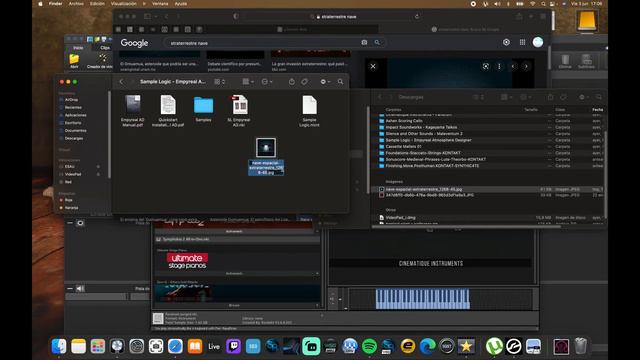640x360 pixels.
Task: Select Roja tag in Finder sidebar
Action: 69,200
